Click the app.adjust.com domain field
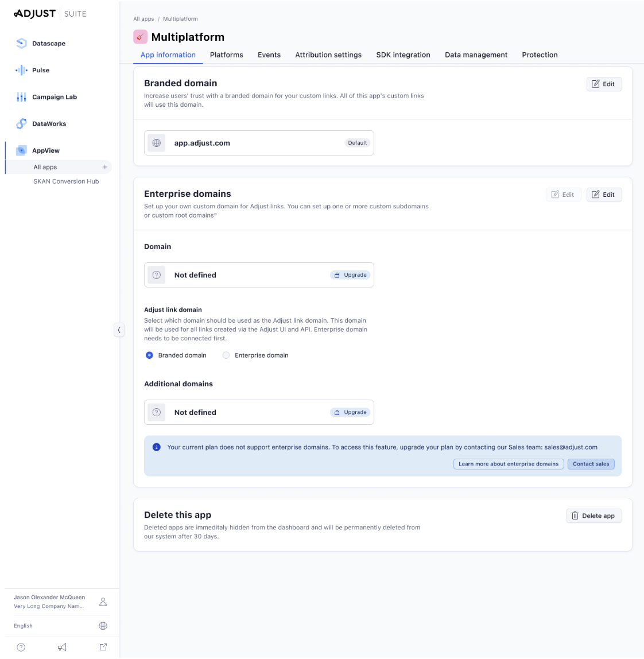The width and height of the screenshot is (644, 659). click(259, 143)
